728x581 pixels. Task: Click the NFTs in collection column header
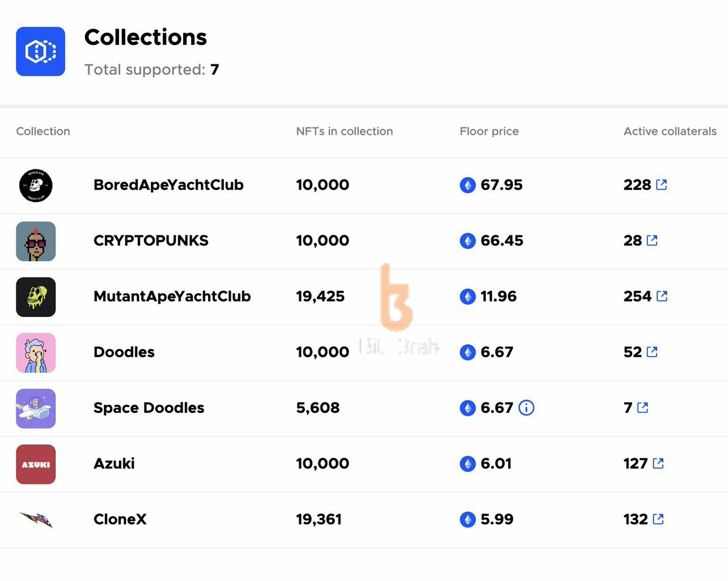(345, 131)
